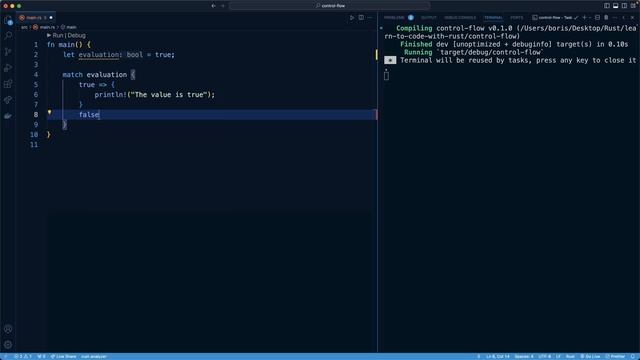Open errors and warnings in status bar
The width and height of the screenshot is (640, 360).
click(23, 356)
